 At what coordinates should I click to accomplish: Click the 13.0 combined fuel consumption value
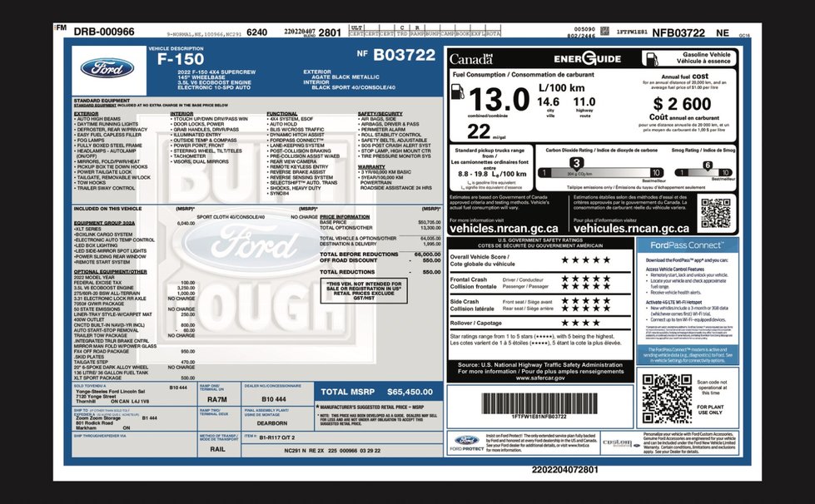point(499,99)
